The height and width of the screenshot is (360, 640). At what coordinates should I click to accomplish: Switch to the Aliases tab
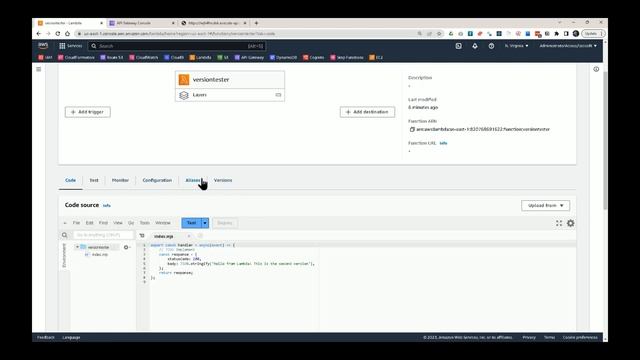(x=193, y=180)
